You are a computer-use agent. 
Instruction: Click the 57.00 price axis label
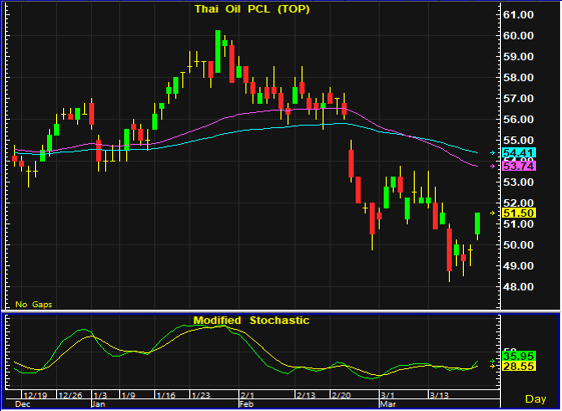point(519,99)
